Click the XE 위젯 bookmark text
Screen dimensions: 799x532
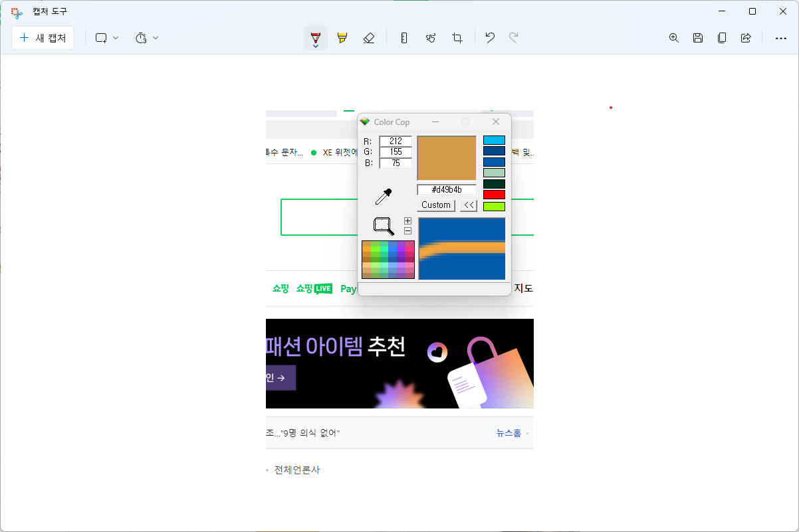(x=340, y=152)
